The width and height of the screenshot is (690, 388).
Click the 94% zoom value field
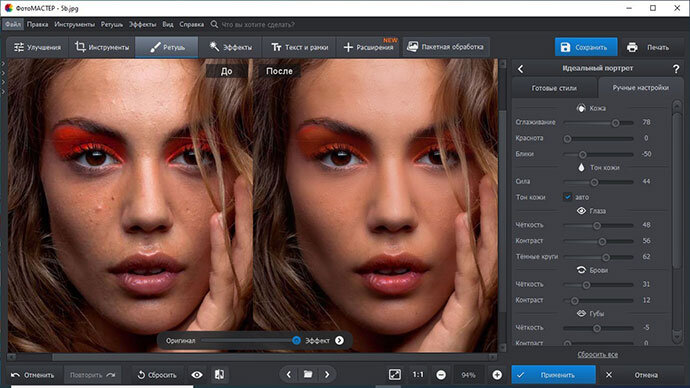click(468, 375)
